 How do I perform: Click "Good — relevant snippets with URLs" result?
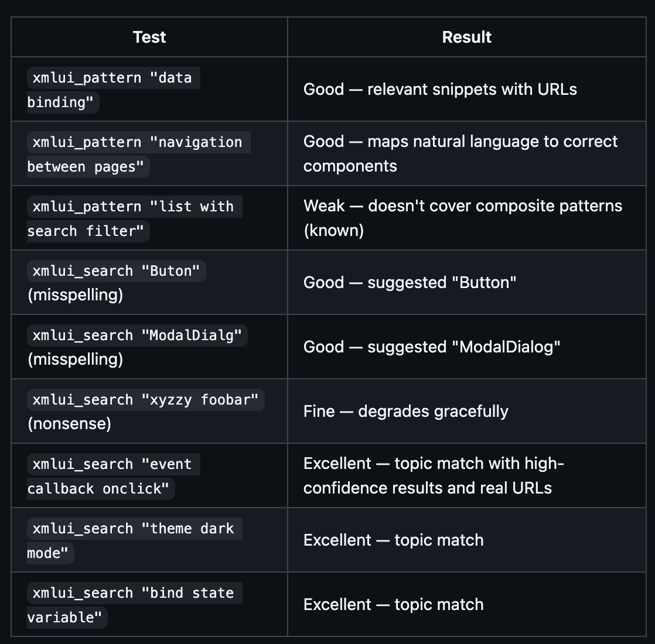(440, 89)
